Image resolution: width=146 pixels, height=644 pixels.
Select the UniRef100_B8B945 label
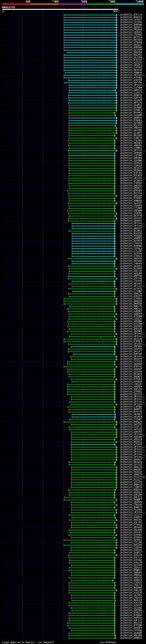click(131, 47)
